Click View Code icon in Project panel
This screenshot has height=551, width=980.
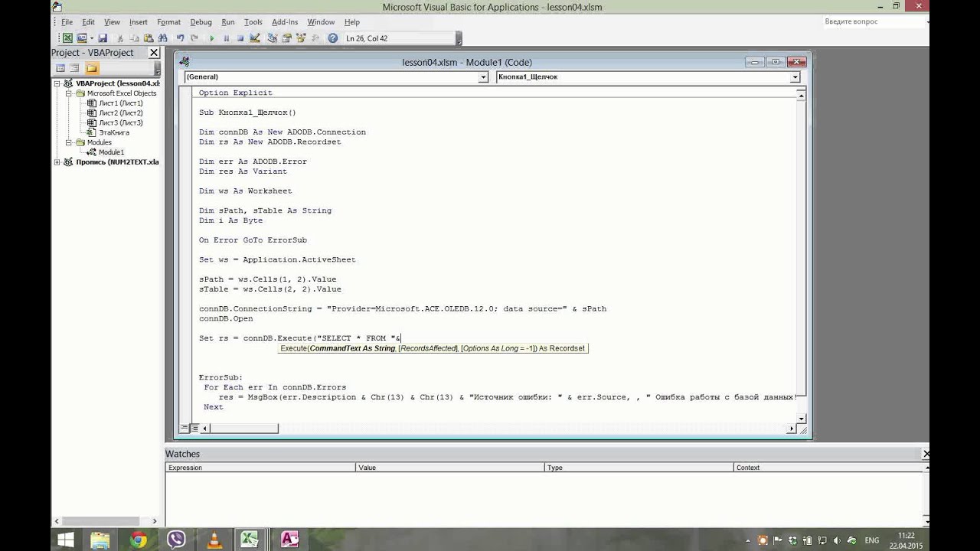click(x=61, y=68)
